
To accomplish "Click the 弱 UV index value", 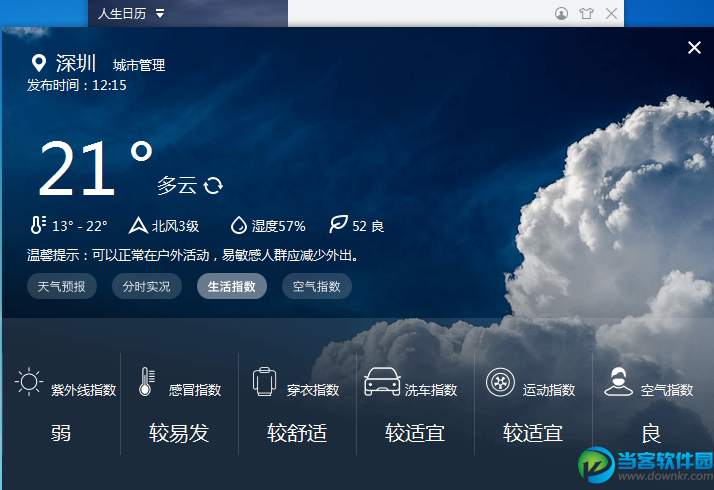I will pos(61,433).
